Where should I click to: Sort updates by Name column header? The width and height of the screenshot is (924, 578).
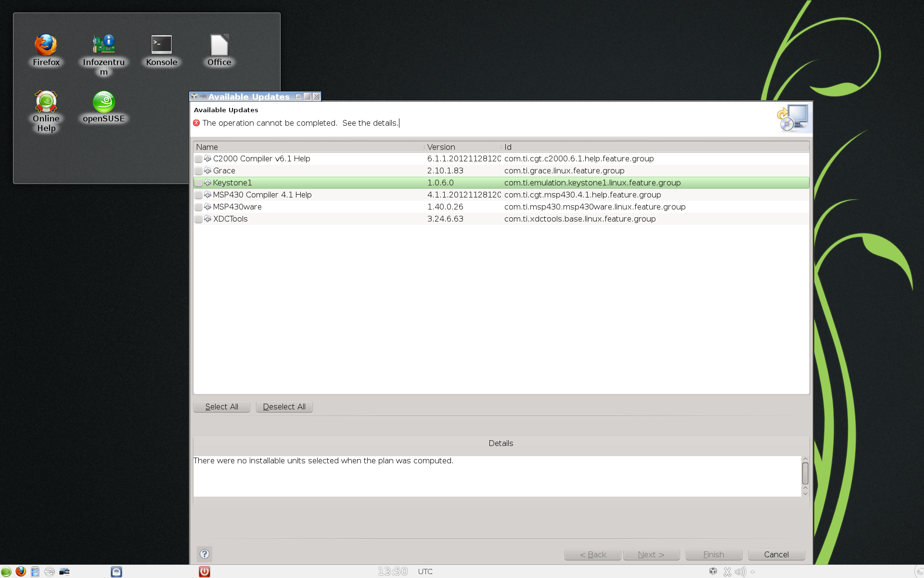click(x=308, y=147)
